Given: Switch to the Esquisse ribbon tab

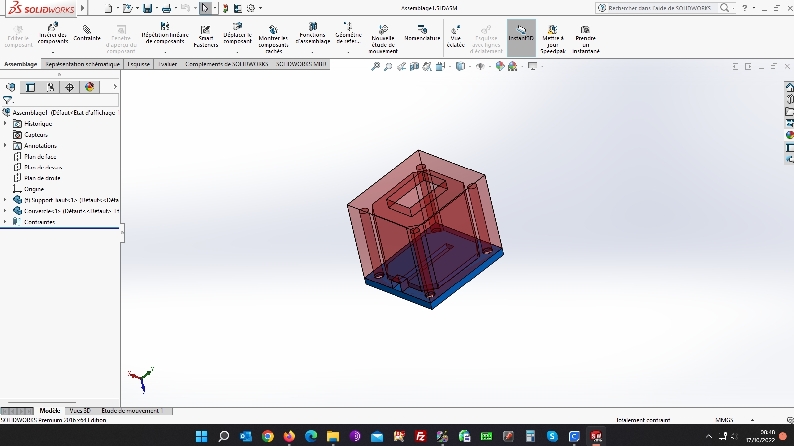Looking at the screenshot, I should 138,63.
